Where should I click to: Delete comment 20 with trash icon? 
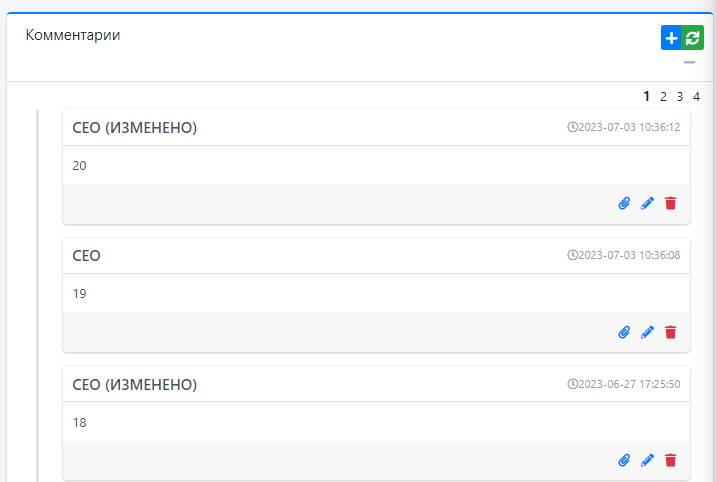coord(671,203)
